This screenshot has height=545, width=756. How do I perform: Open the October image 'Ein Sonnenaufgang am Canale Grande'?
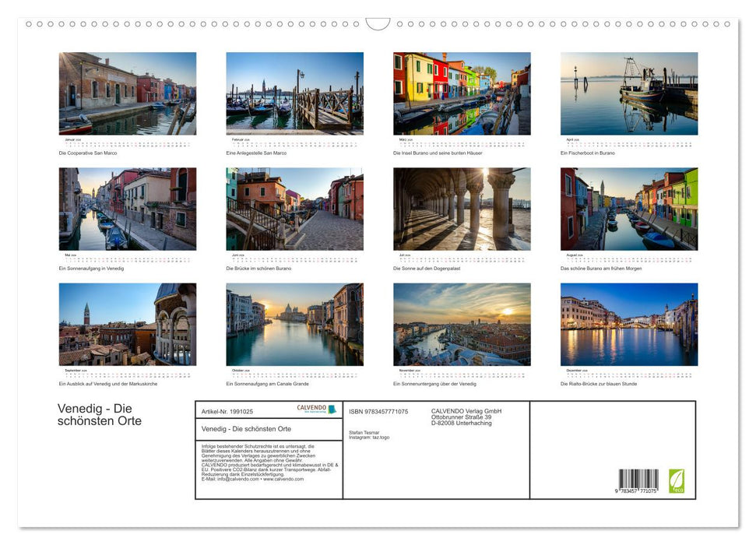coord(294,323)
